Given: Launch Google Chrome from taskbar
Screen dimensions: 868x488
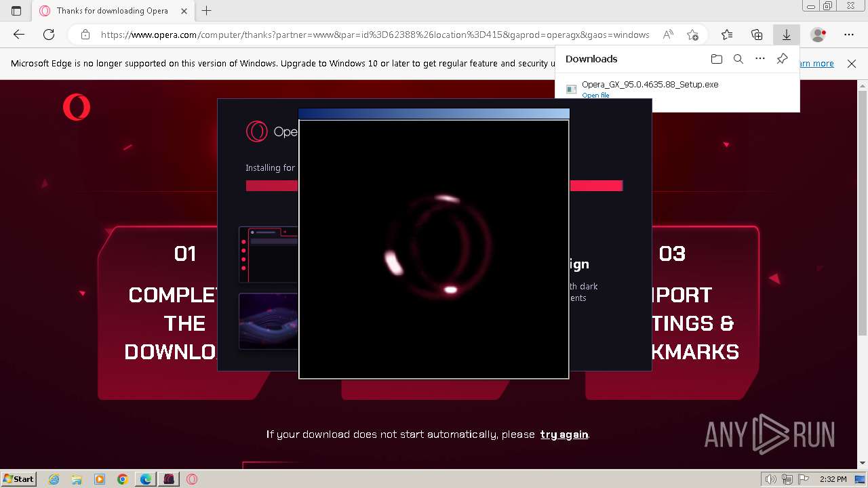Looking at the screenshot, I should click(x=123, y=479).
